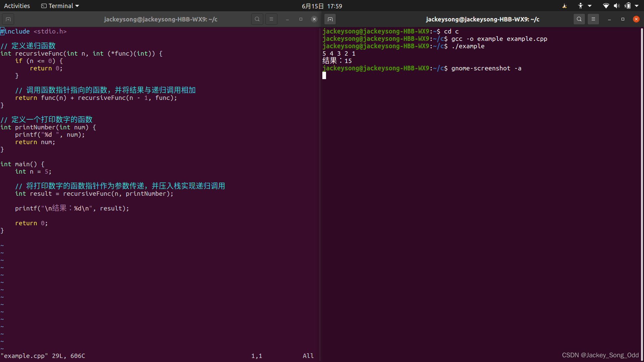Click the new tab icon in left terminal

coord(8,19)
